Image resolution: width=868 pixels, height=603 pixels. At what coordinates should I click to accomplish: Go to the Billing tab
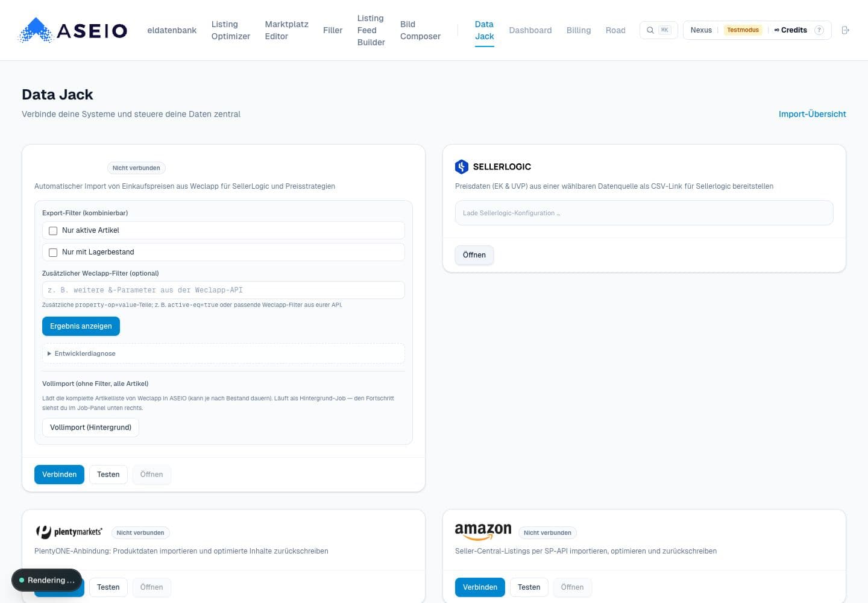pos(579,30)
